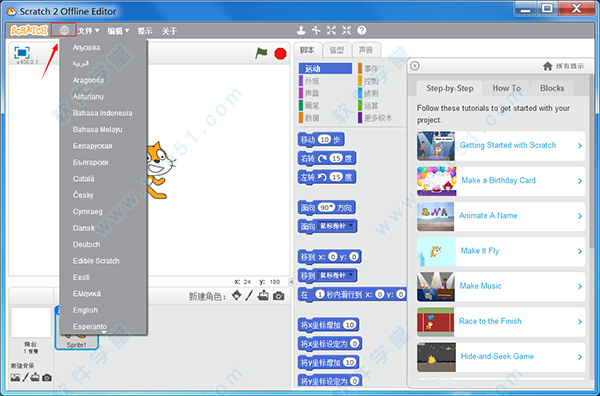This screenshot has height=396, width=600.
Task: Open the 文件 menu dropdown
Action: [x=88, y=31]
